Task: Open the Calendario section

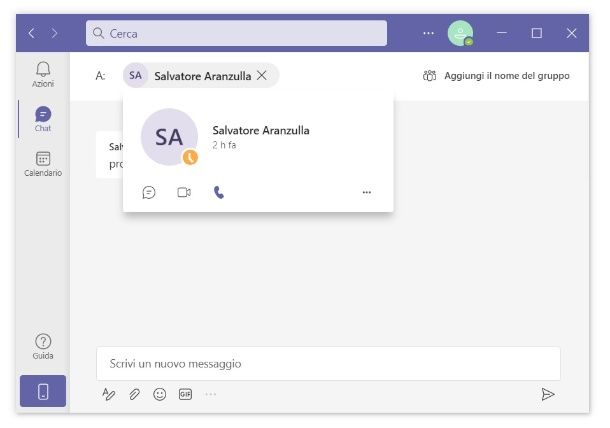Action: 43,164
